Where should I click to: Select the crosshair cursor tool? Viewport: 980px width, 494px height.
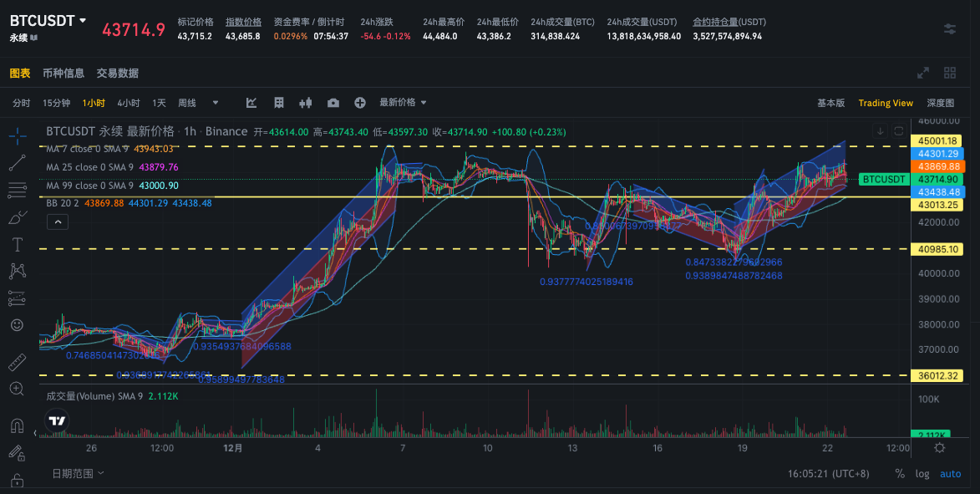(x=17, y=135)
